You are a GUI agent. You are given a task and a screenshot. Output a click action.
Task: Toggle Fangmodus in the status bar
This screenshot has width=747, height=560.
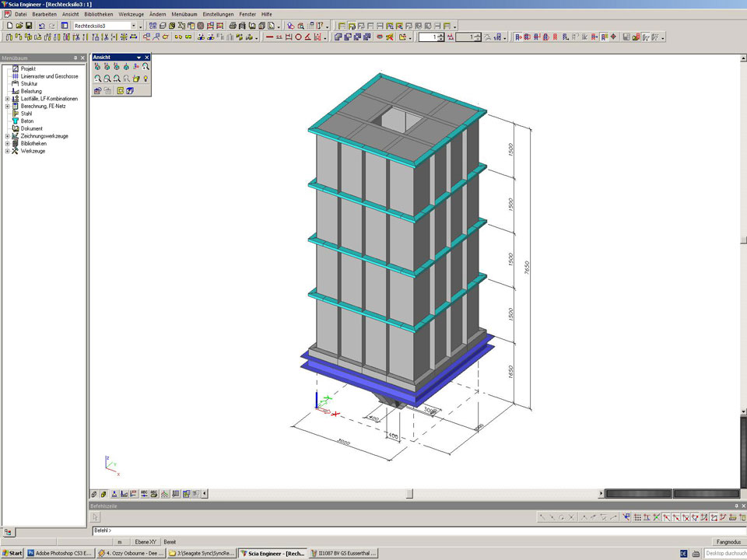pyautogui.click(x=727, y=541)
